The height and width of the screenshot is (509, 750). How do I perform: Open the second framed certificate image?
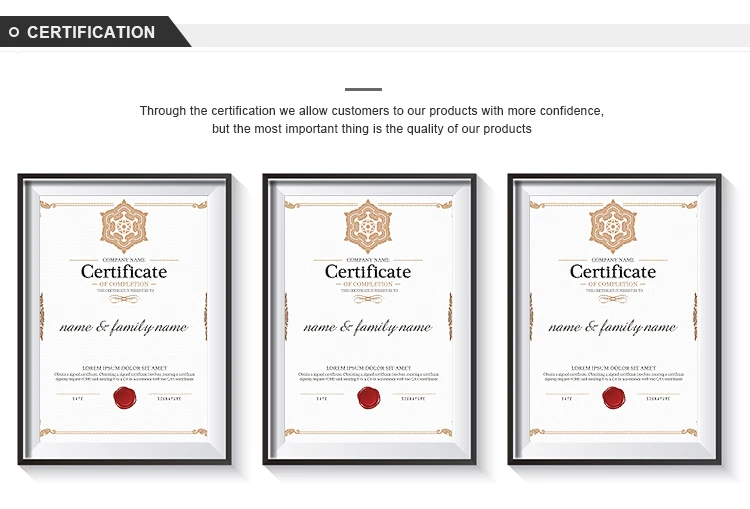click(x=369, y=319)
